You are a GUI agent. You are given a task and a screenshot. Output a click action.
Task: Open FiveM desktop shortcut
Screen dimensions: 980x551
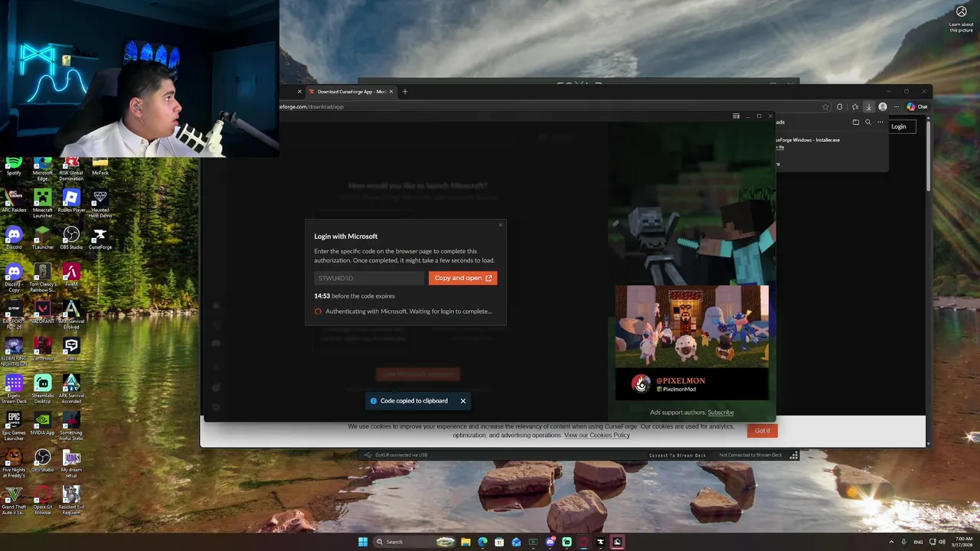point(71,275)
